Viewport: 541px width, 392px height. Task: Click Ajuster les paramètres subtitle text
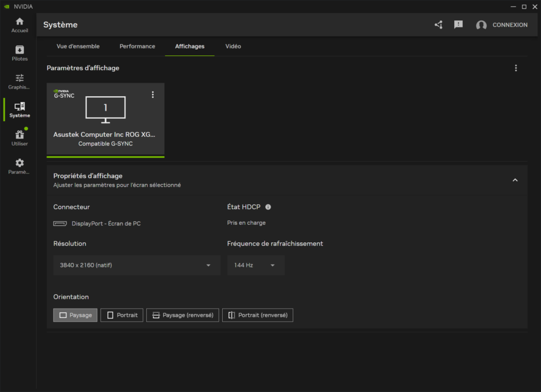point(117,185)
